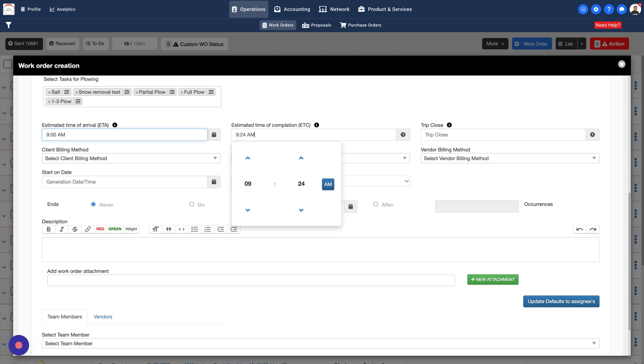Click the Bold formatting icon
This screenshot has height=364, width=644.
(x=49, y=229)
